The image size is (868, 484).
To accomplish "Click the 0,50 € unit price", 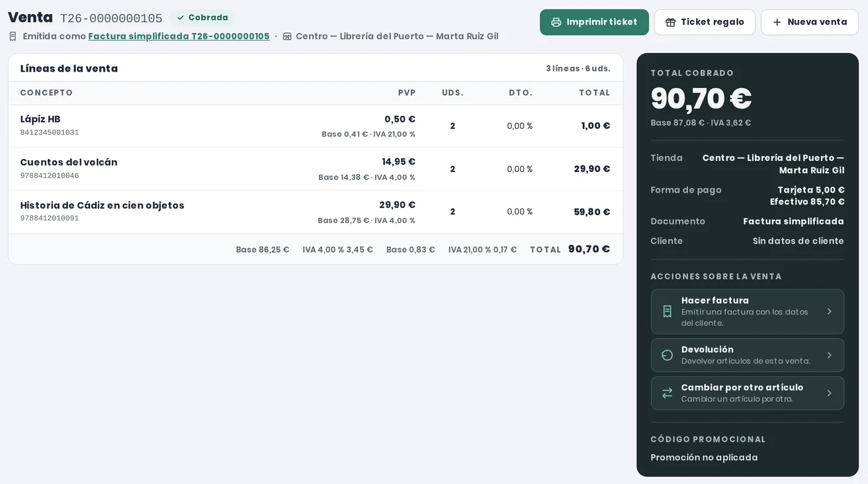I will tap(400, 119).
